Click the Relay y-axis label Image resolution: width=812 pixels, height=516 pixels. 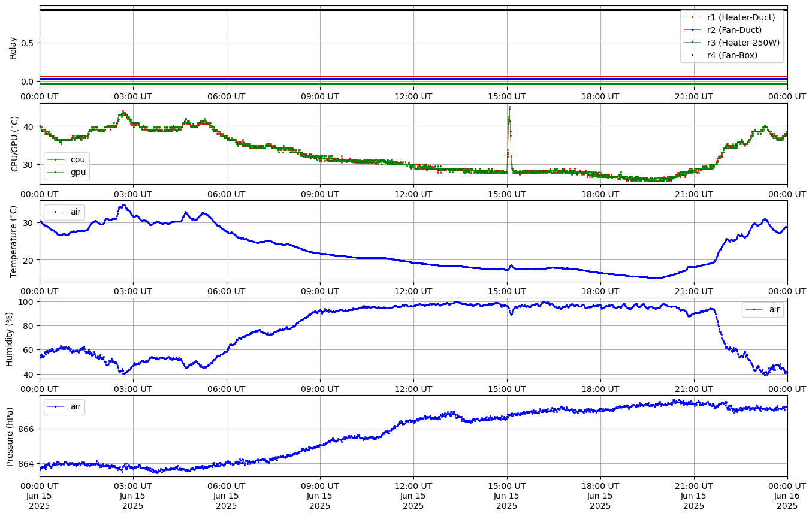[13, 47]
